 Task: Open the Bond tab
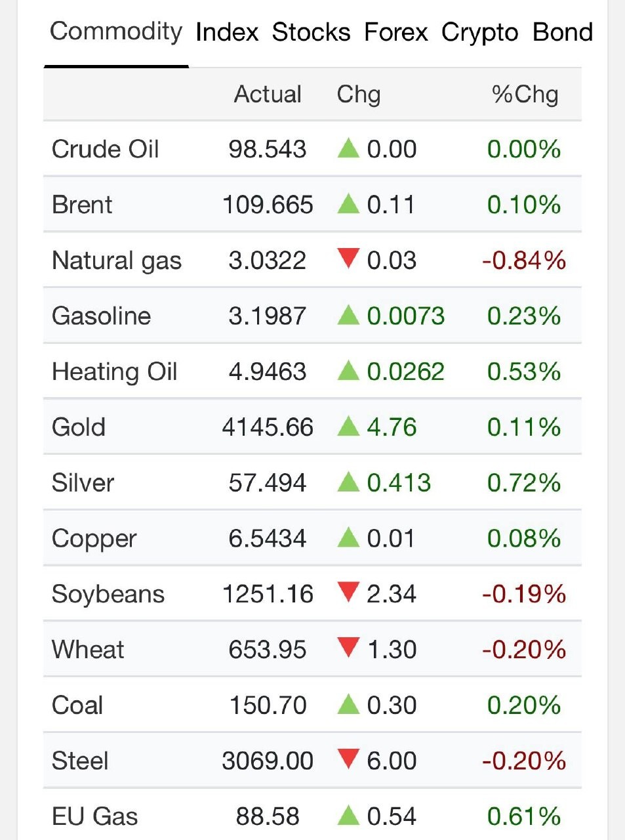(563, 32)
